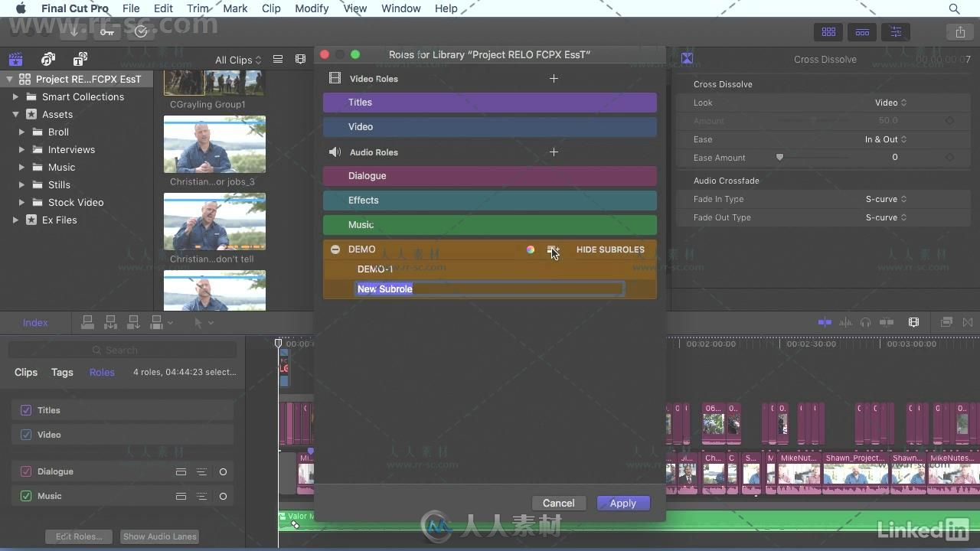
Task: Expand the Smart Collections folder
Action: pos(15,96)
